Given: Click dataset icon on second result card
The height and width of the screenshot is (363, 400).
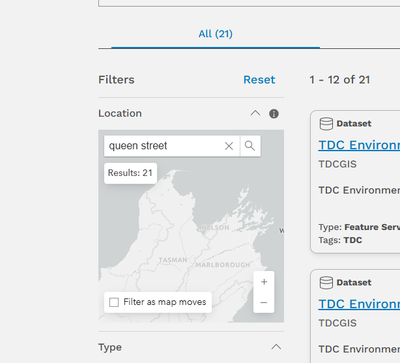Looking at the screenshot, I should [x=326, y=283].
